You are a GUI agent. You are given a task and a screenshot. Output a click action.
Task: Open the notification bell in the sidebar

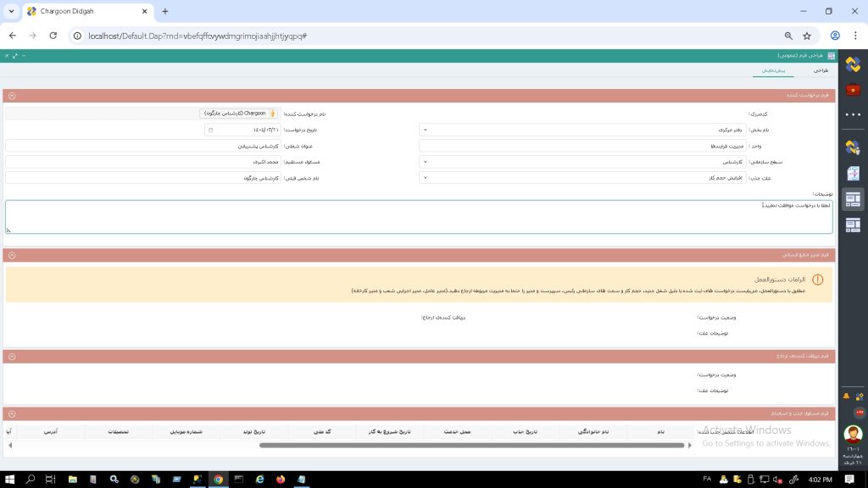845,396
